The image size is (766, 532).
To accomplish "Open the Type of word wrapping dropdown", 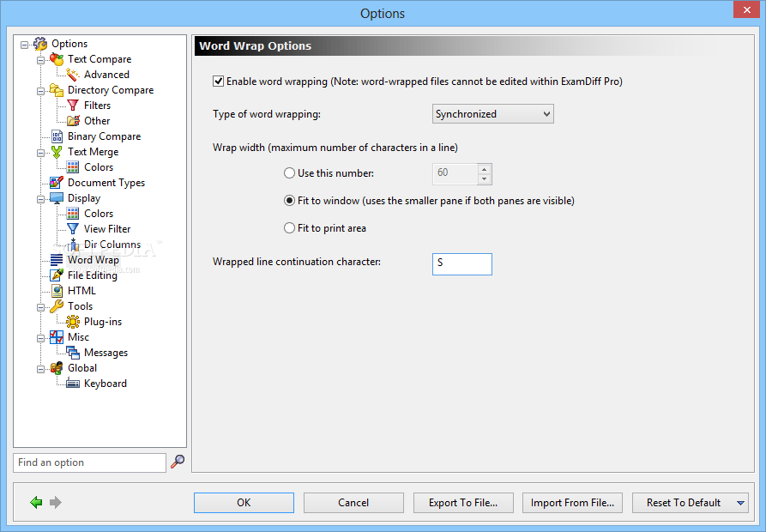I will click(x=493, y=114).
